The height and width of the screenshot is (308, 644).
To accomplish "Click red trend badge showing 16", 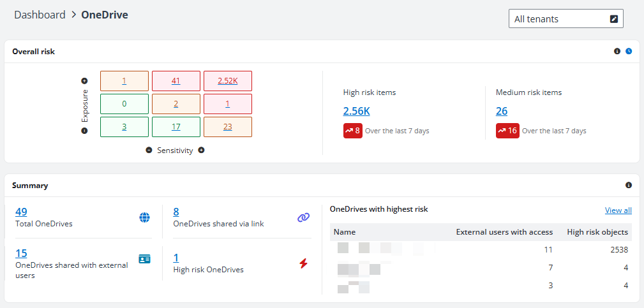I will (507, 131).
